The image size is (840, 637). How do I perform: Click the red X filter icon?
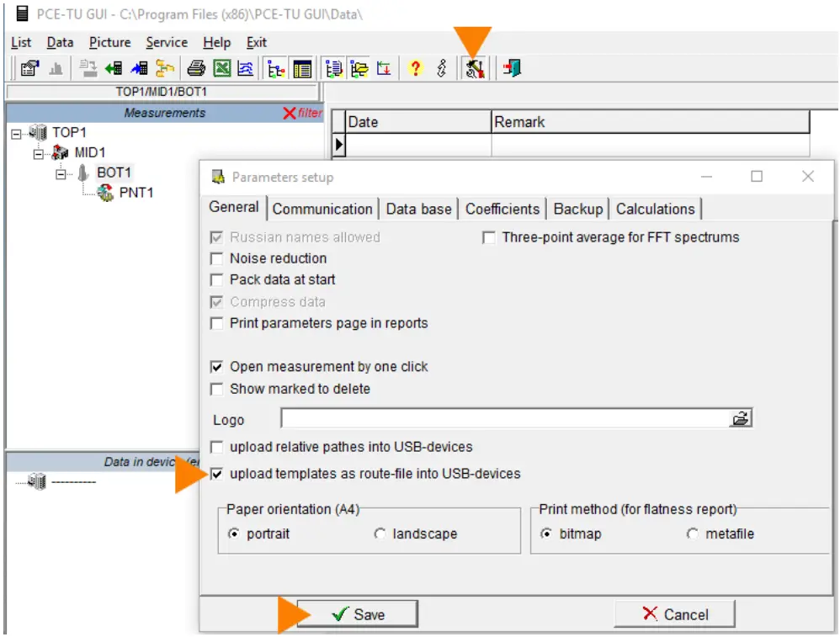pyautogui.click(x=290, y=113)
